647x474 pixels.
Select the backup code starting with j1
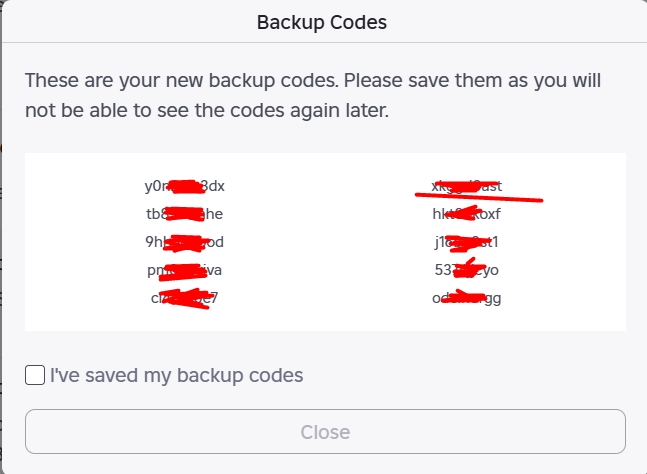pyautogui.click(x=466, y=242)
